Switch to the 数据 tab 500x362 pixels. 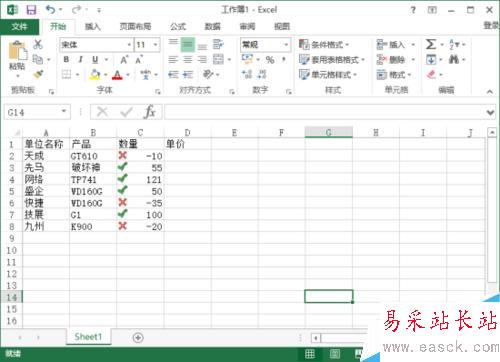(212, 26)
